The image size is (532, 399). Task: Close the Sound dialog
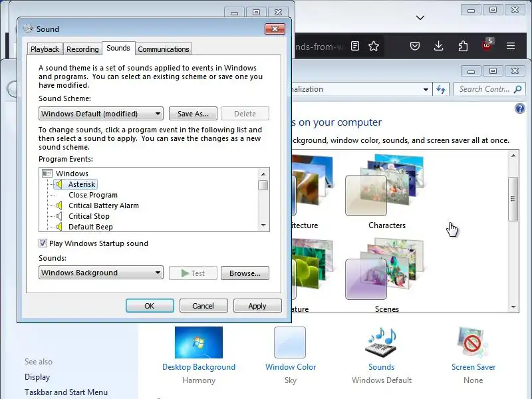tap(275, 29)
